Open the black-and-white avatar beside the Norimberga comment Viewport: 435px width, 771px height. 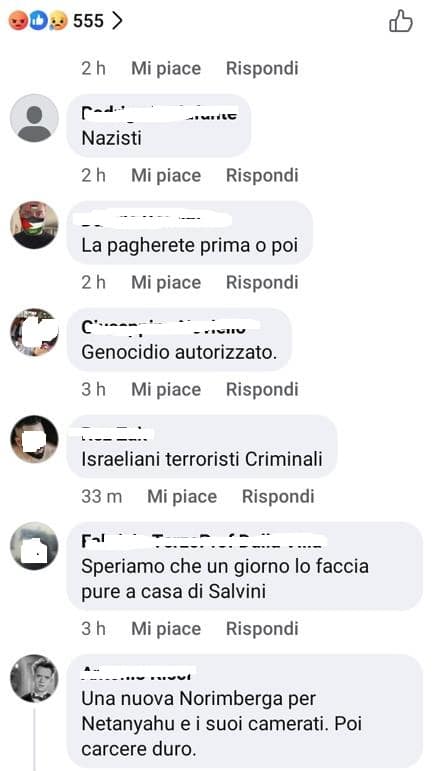tap(34, 678)
